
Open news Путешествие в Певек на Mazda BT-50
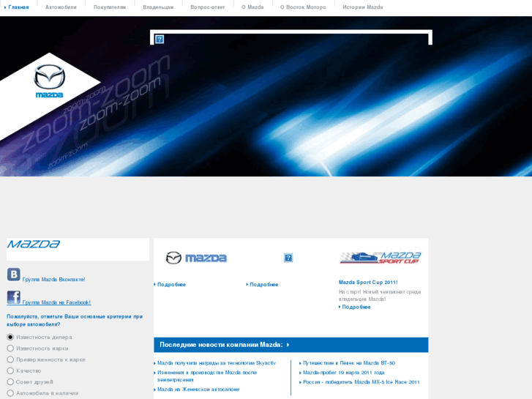pos(349,363)
